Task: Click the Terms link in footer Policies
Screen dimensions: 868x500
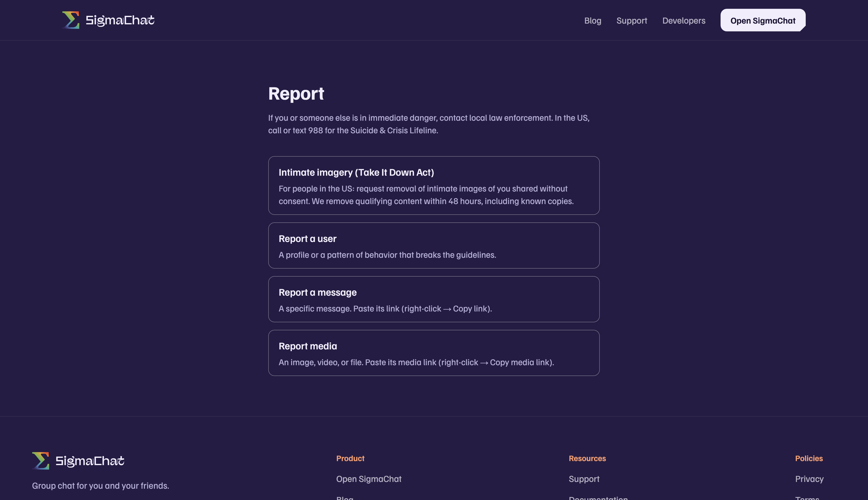Action: coord(807,497)
